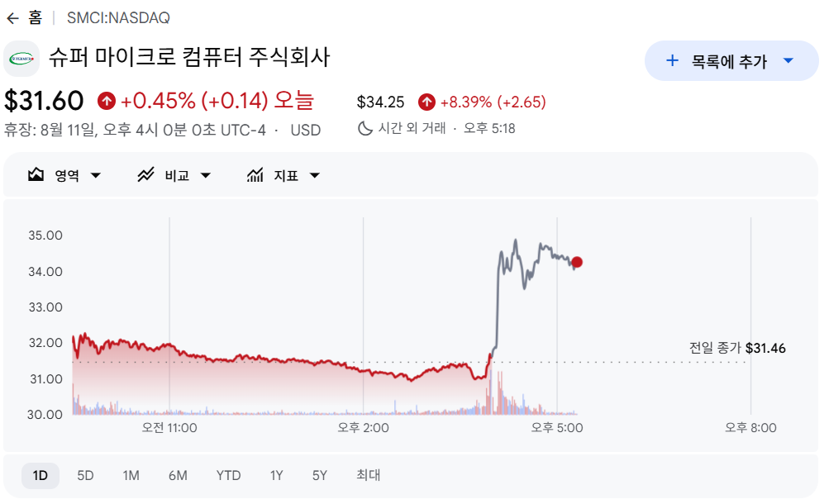Click the red up-arrow next to +0.45%
The image size is (829, 504).
(x=107, y=100)
